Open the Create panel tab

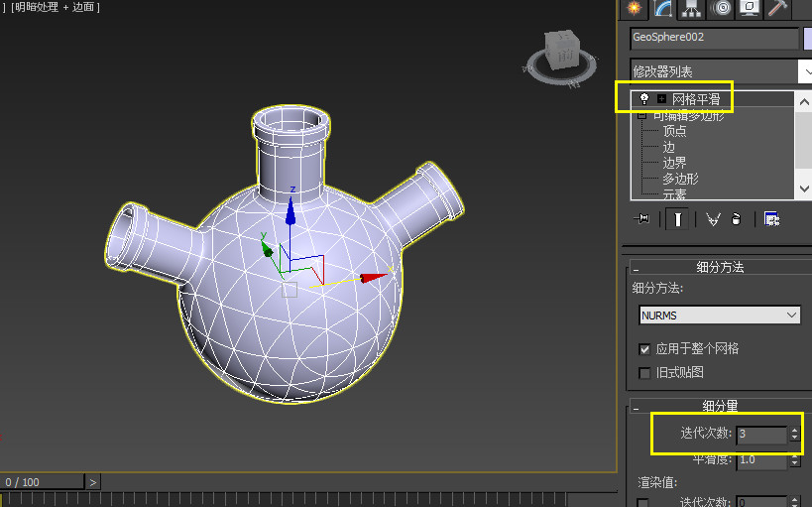coord(635,8)
